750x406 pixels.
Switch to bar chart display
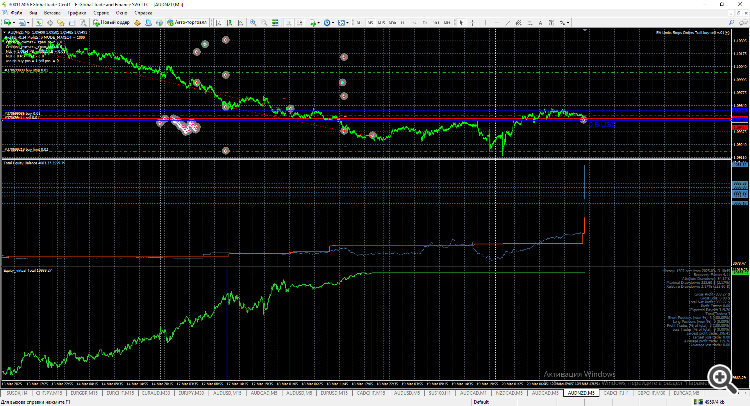point(219,22)
